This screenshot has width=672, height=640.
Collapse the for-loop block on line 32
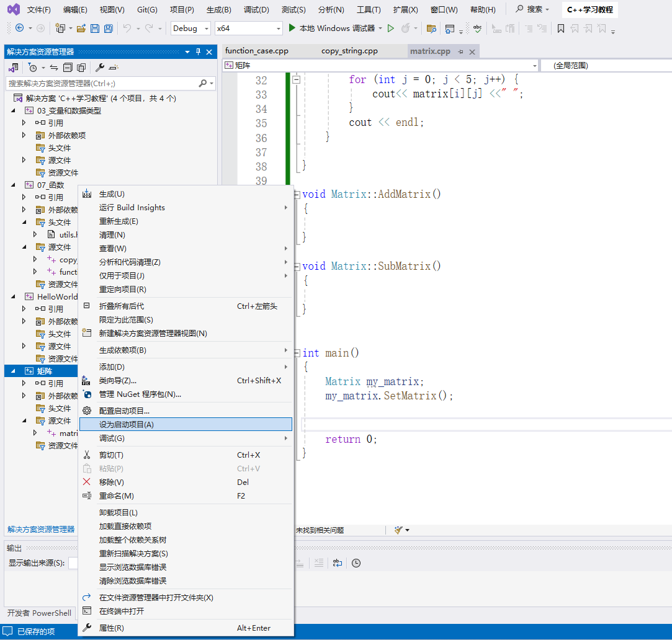296,79
